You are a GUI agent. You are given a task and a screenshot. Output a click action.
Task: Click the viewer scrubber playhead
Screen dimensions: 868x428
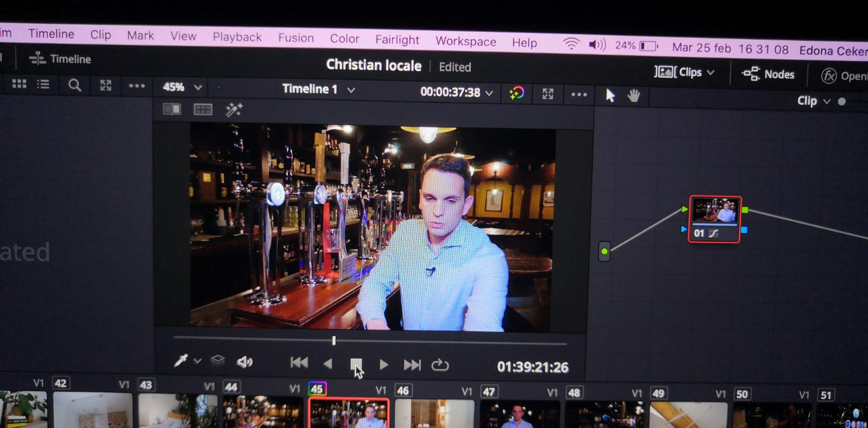[x=334, y=340]
